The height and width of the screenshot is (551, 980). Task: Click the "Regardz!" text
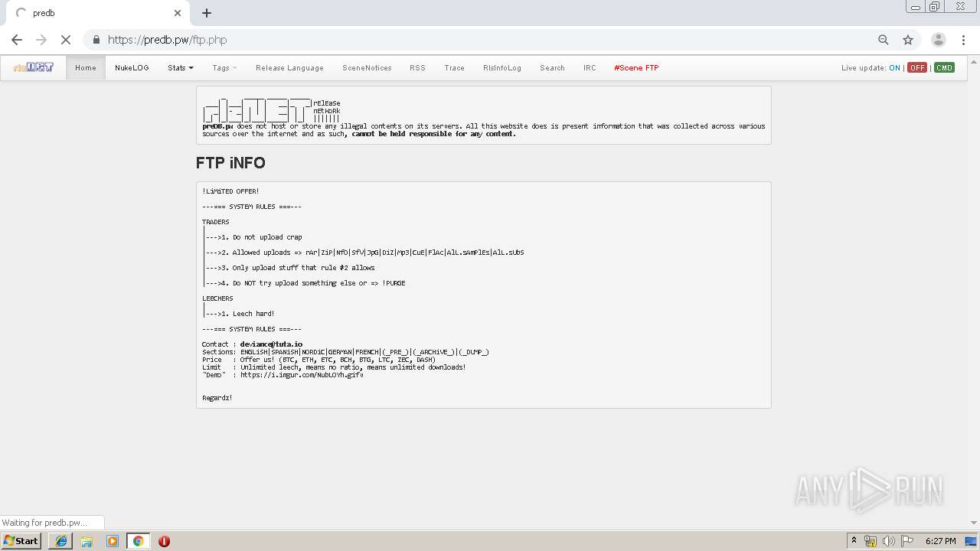[217, 398]
